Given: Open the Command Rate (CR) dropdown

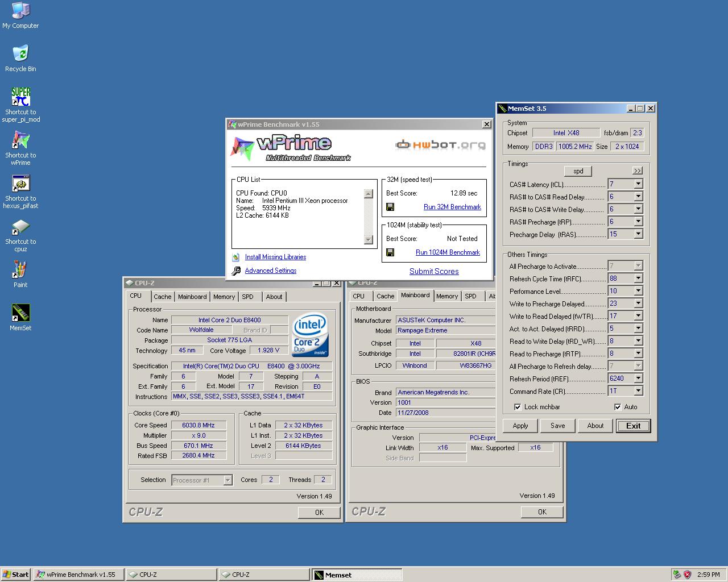Looking at the screenshot, I should click(638, 391).
